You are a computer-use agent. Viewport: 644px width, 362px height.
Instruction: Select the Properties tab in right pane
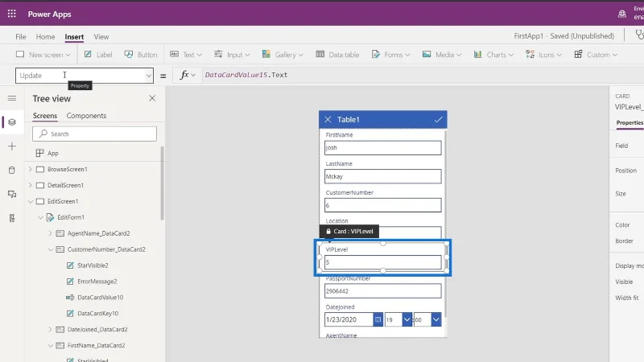[x=630, y=123]
